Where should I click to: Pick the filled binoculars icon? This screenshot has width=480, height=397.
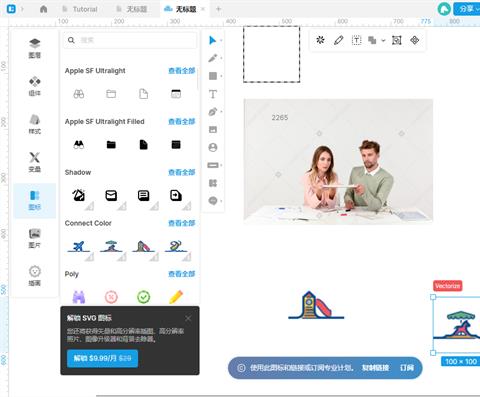[79, 145]
